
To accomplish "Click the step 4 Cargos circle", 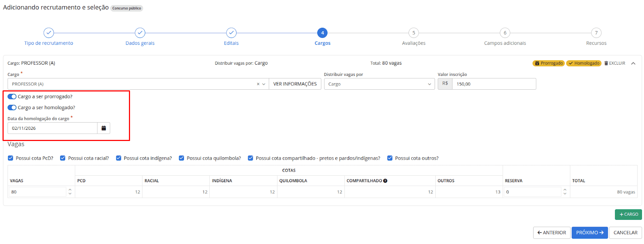I will [322, 33].
